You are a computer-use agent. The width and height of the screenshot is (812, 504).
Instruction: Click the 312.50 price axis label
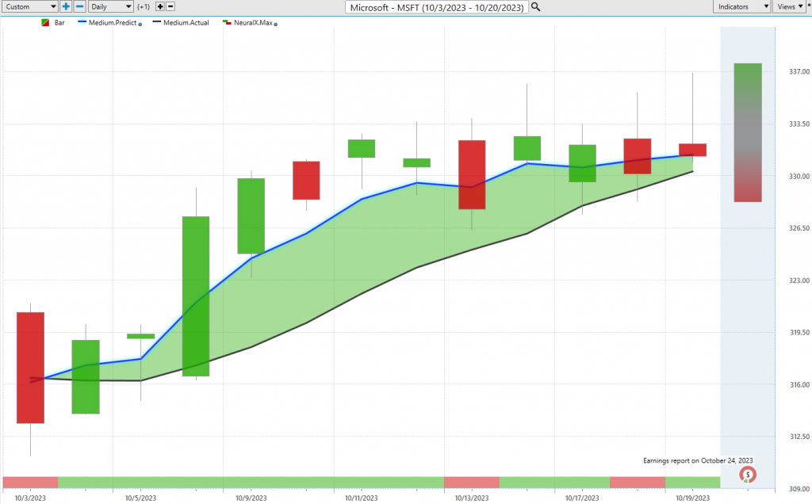[799, 436]
